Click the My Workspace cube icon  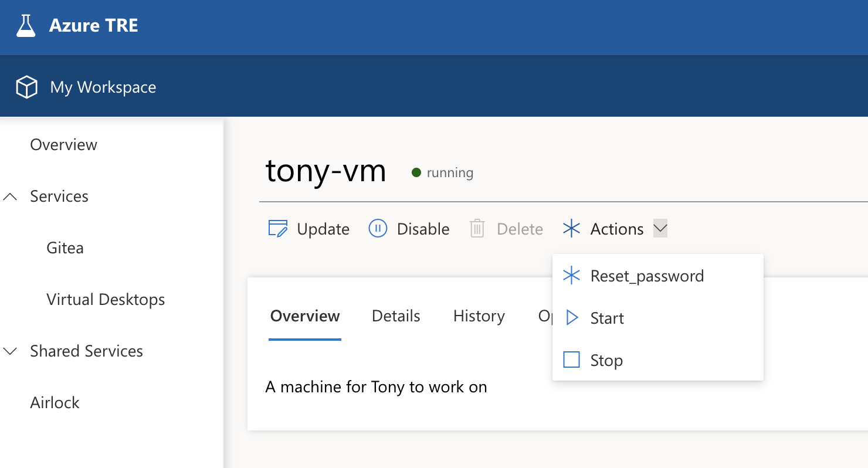click(x=26, y=87)
